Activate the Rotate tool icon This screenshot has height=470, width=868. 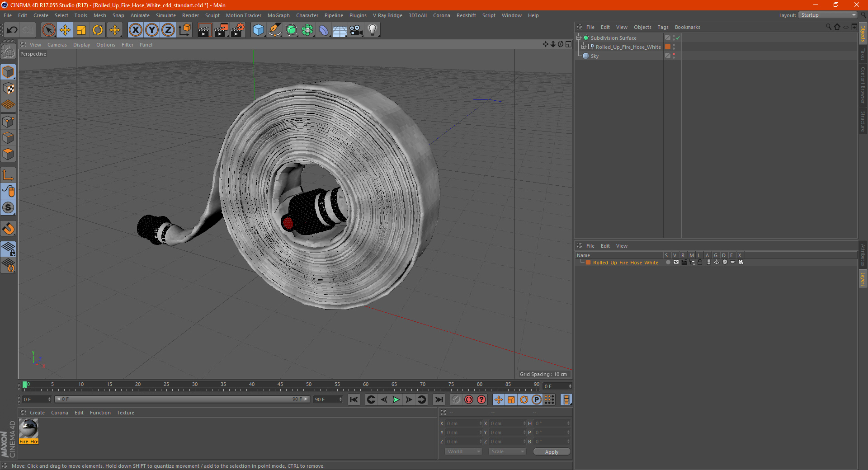click(x=98, y=30)
